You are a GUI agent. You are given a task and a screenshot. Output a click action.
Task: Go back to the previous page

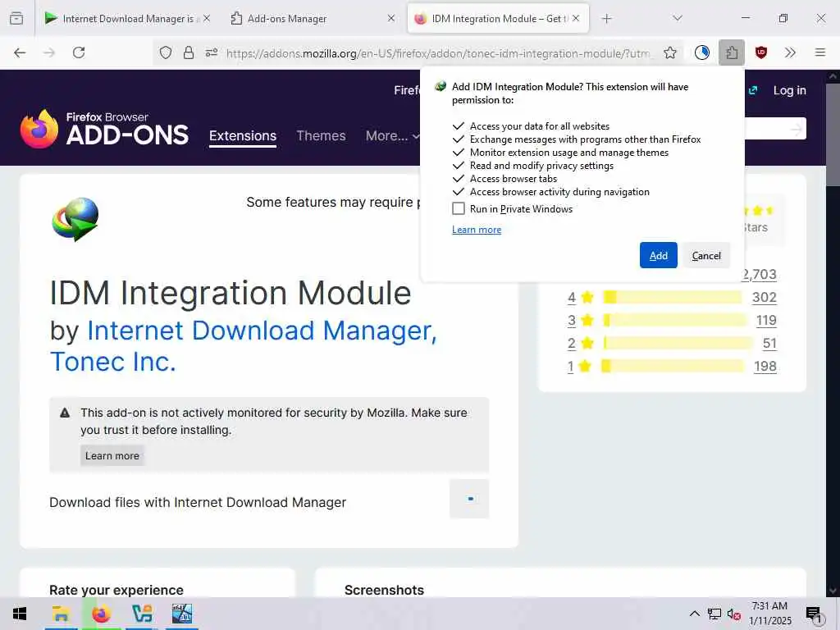(x=20, y=52)
